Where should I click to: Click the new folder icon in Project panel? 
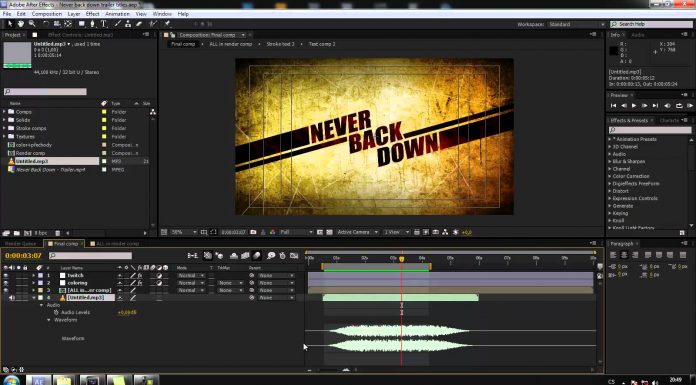point(16,233)
